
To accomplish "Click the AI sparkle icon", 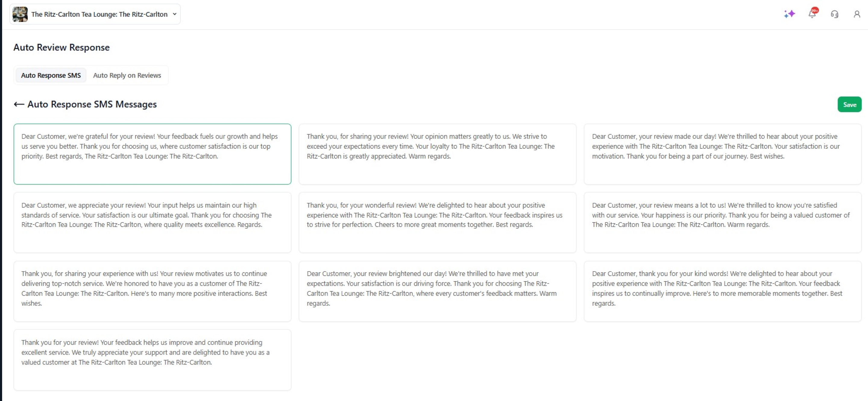I will (789, 14).
